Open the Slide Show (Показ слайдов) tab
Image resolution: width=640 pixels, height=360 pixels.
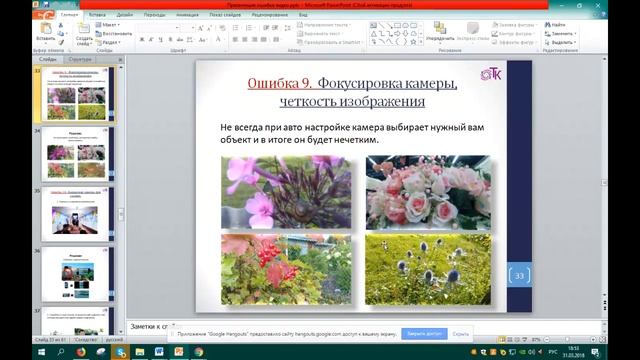click(x=225, y=15)
